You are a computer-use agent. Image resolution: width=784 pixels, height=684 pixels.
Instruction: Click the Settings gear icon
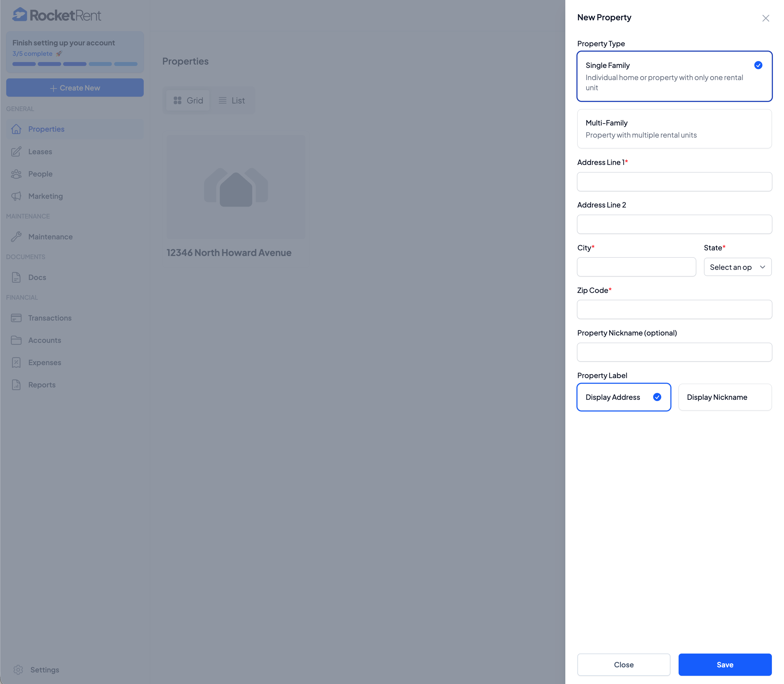pos(18,670)
